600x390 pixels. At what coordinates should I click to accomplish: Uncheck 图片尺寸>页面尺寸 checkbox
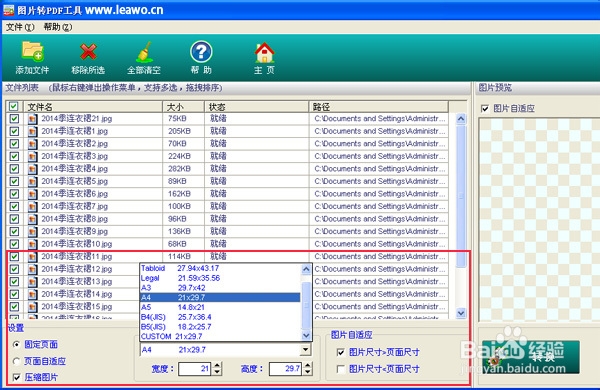341,352
